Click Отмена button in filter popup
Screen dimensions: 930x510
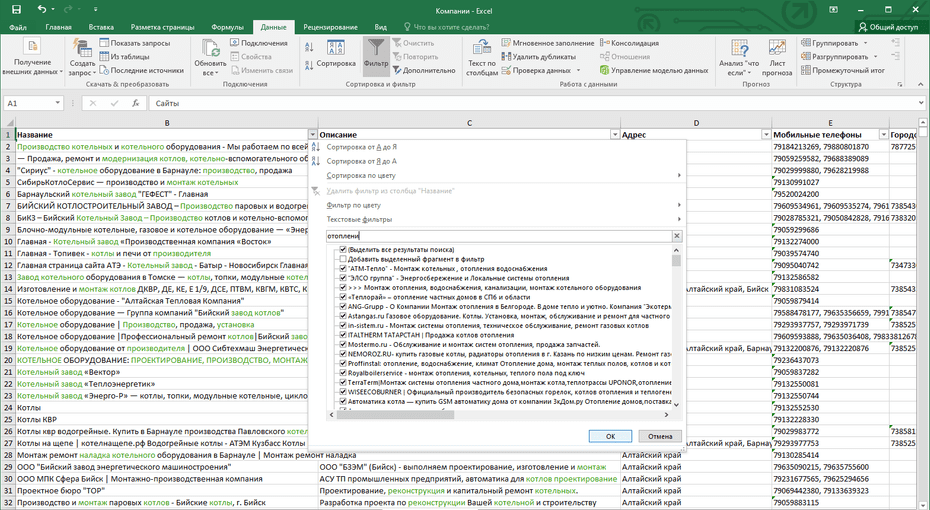click(660, 436)
